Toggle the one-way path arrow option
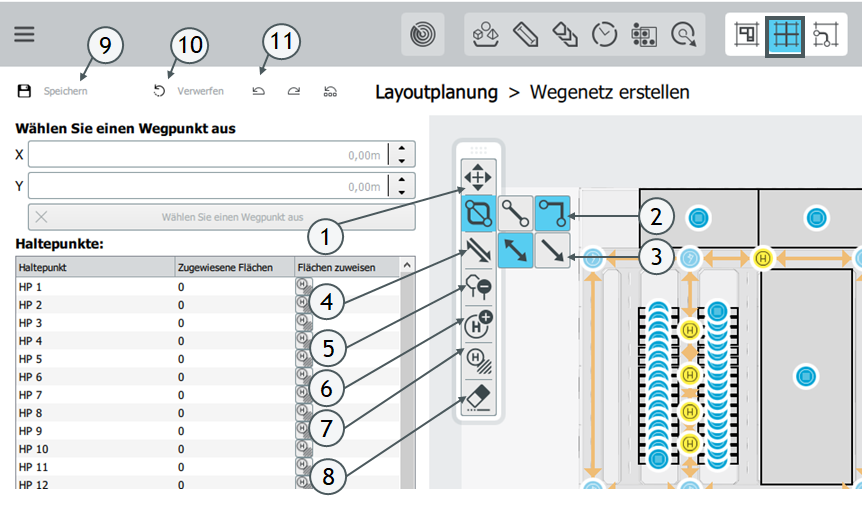Screen dimensions: 862x505 553,251
